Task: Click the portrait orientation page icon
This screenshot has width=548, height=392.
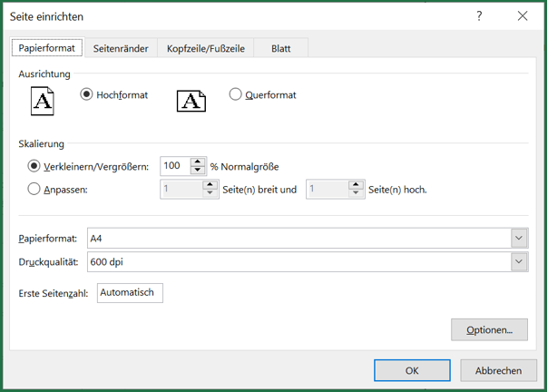Action: pyautogui.click(x=43, y=102)
